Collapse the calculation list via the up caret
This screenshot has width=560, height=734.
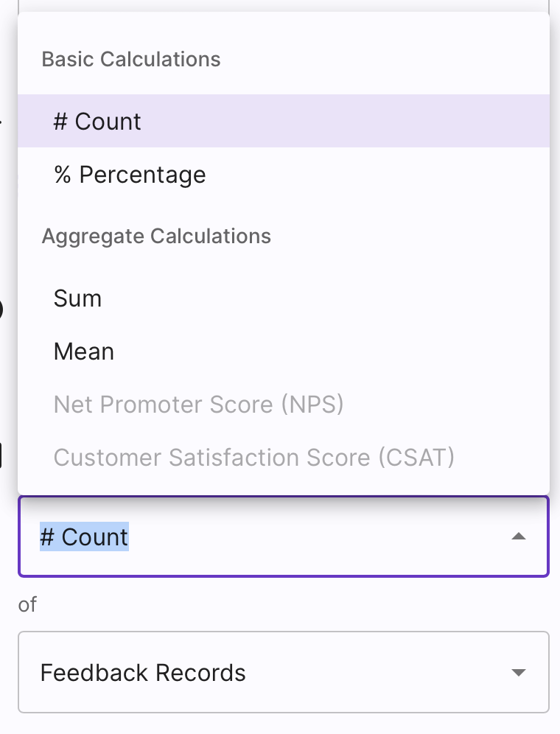pos(518,536)
